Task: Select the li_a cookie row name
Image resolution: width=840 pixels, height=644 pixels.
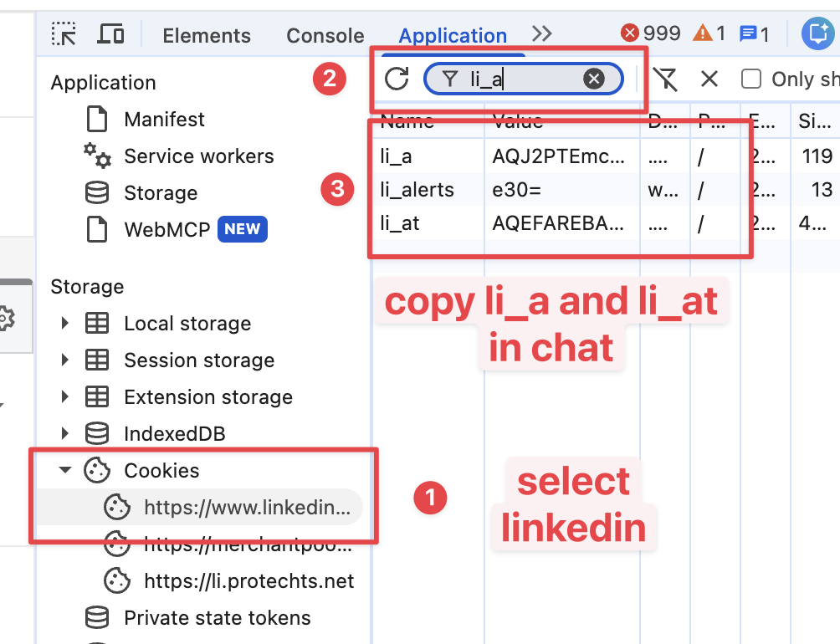Action: 396,156
